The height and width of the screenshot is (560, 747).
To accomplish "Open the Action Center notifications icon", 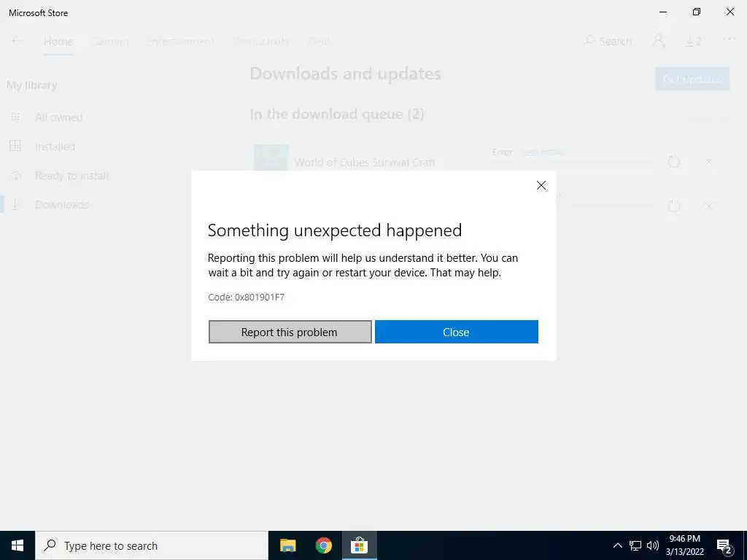I will pos(724,546).
